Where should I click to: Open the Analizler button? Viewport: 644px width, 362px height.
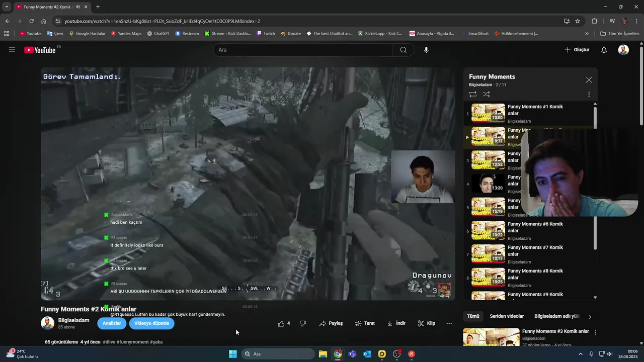pyautogui.click(x=112, y=323)
